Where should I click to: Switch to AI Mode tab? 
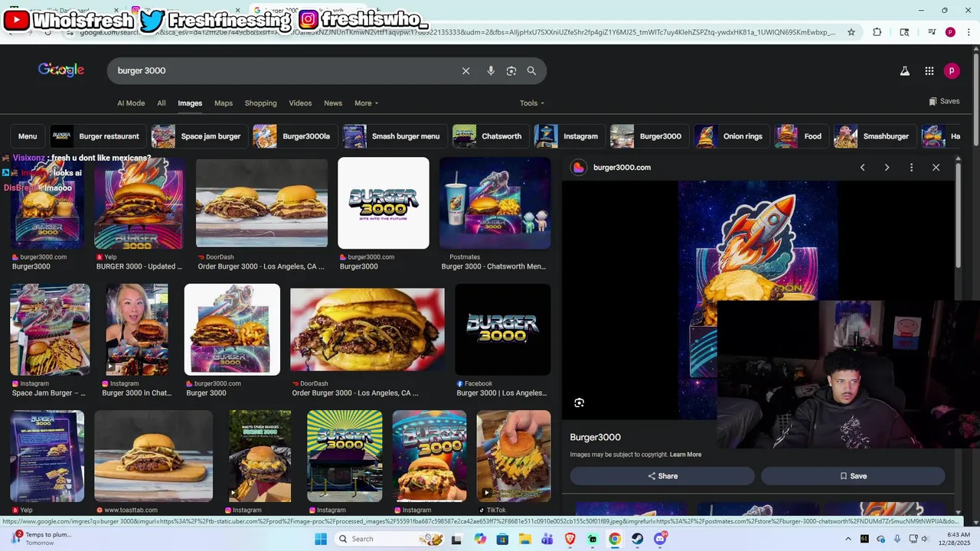[131, 103]
